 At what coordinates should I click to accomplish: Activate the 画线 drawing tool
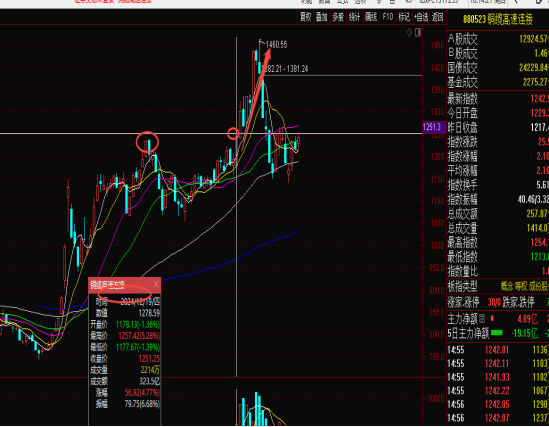point(371,17)
